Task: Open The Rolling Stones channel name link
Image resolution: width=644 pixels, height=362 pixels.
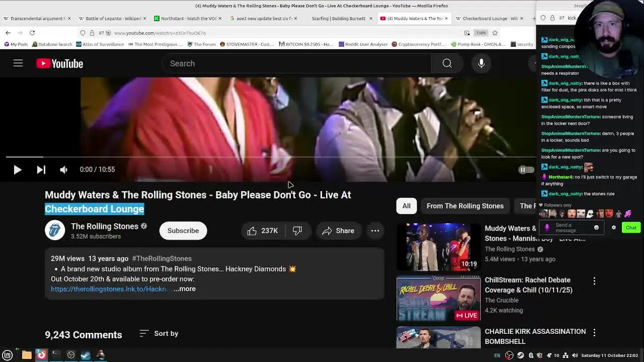Action: (x=105, y=226)
